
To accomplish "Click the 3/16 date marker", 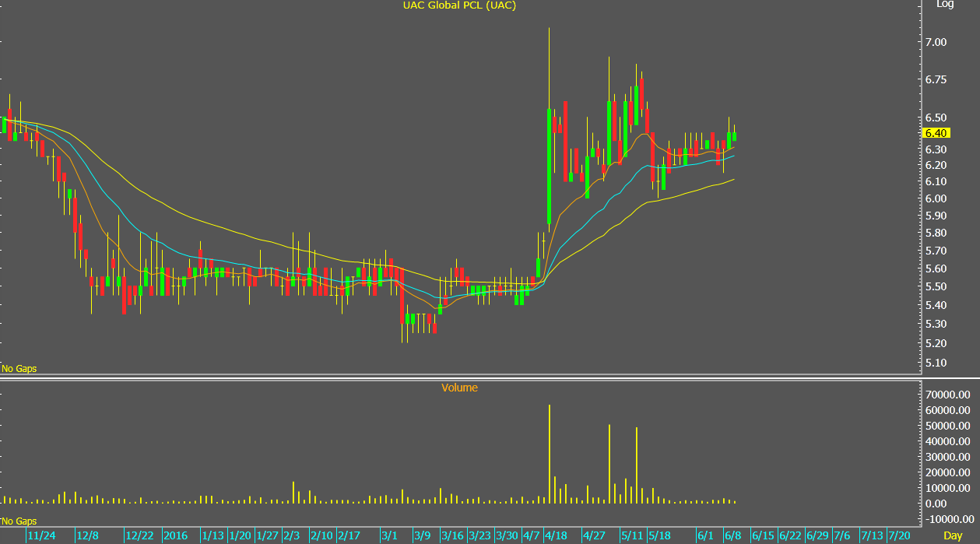I will pos(453,535).
